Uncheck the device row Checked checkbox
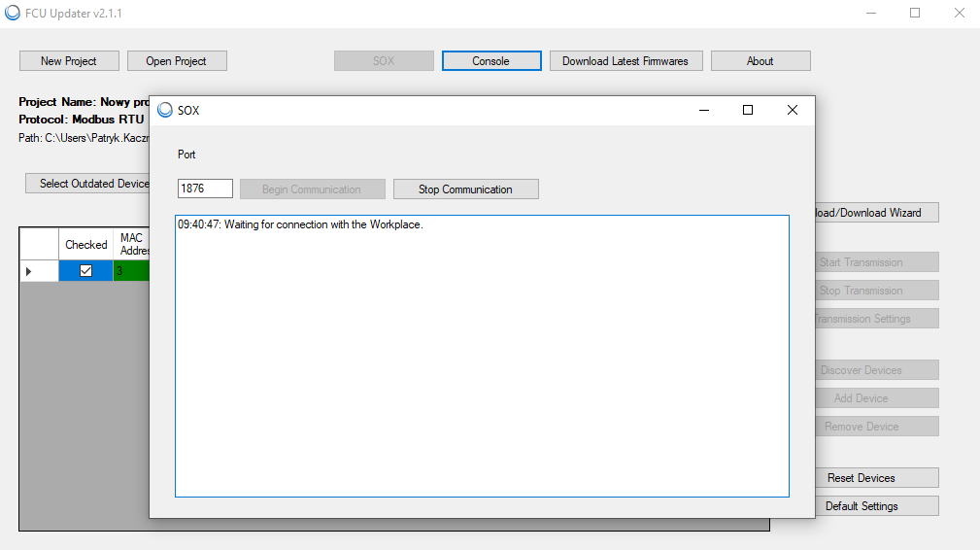This screenshot has width=980, height=550. coord(85,271)
